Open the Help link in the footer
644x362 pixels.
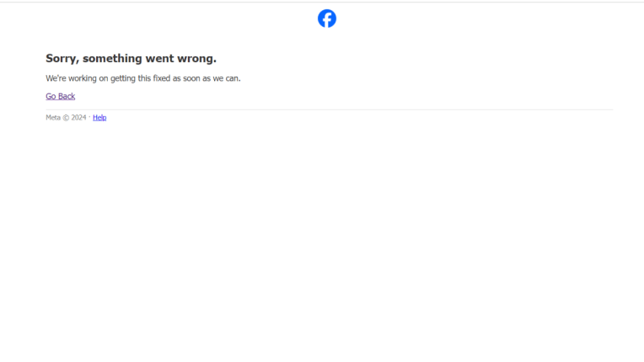click(x=99, y=118)
